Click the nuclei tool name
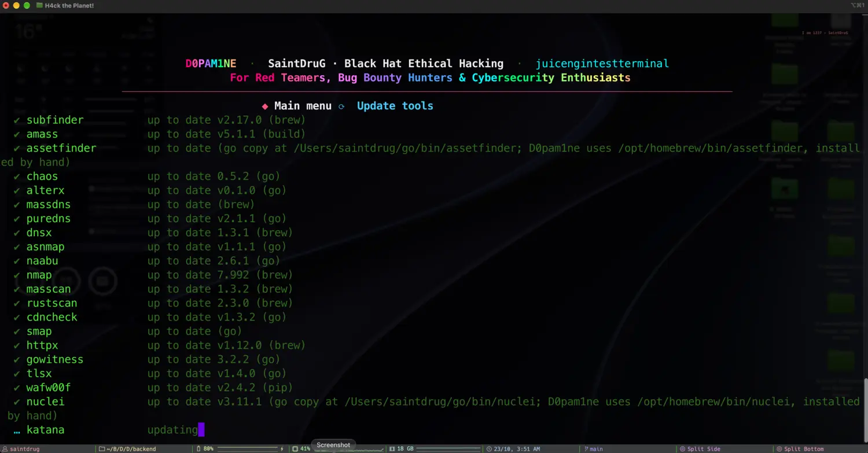The height and width of the screenshot is (453, 868). 45,402
